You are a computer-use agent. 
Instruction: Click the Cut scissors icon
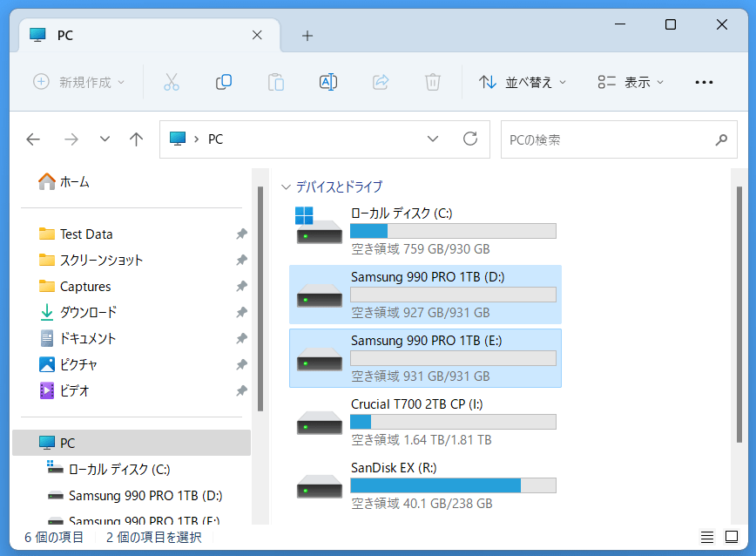172,82
